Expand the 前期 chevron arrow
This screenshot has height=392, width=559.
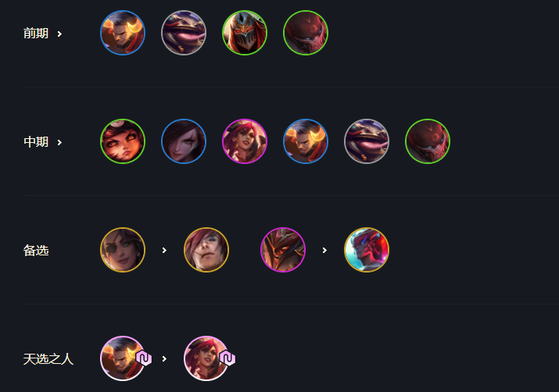tap(59, 34)
